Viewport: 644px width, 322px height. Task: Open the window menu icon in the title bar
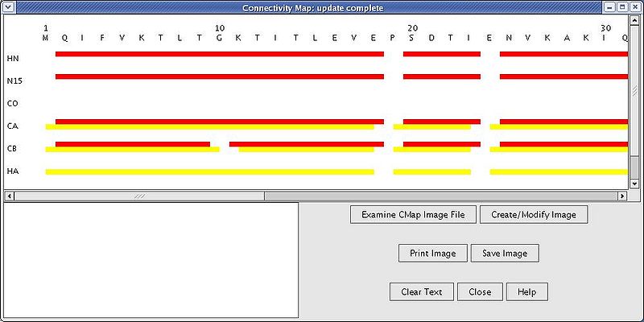pyautogui.click(x=7, y=7)
